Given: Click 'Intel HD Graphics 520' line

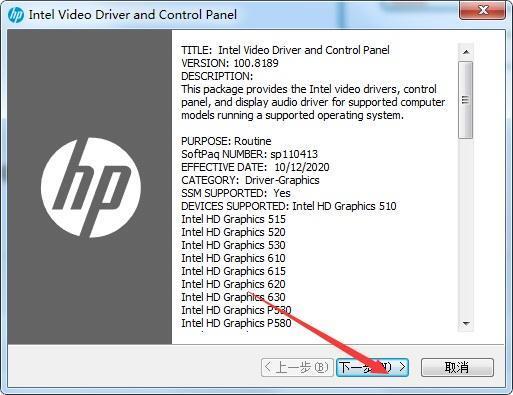Looking at the screenshot, I should 233,232.
